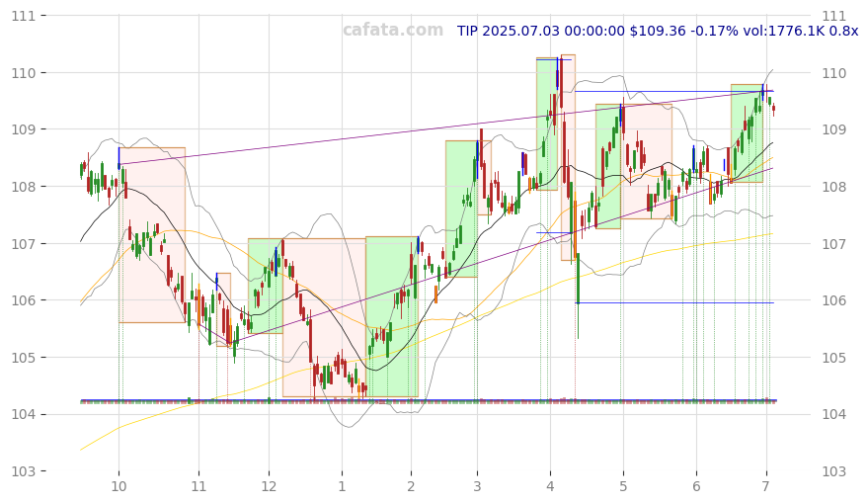Image resolution: width=868 pixels, height=504 pixels.
Task: Click the right y-axis label 110
Action: (833, 72)
